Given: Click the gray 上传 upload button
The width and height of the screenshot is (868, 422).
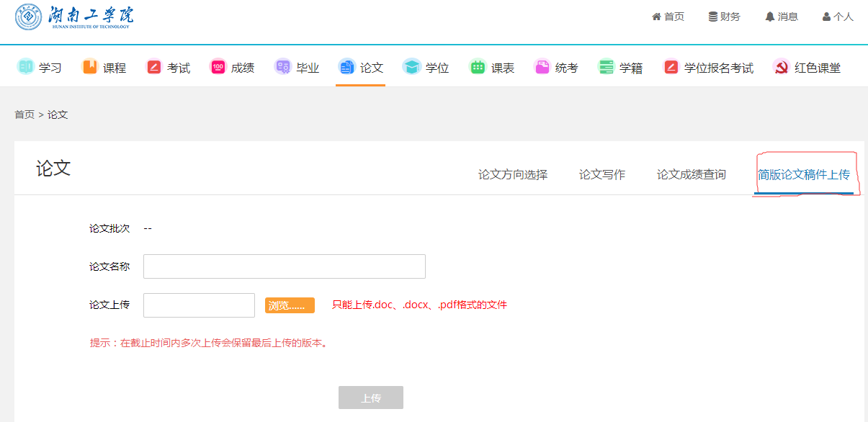Looking at the screenshot, I should point(371,398).
